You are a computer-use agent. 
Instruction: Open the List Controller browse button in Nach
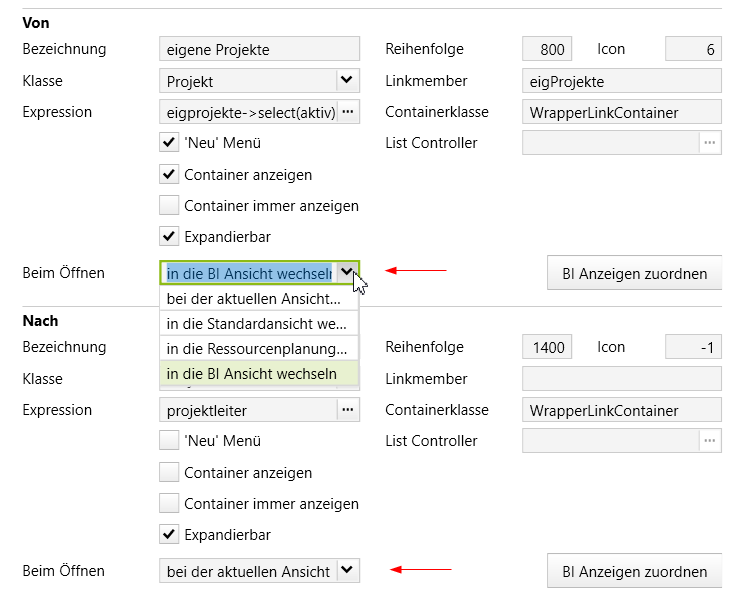coord(710,441)
